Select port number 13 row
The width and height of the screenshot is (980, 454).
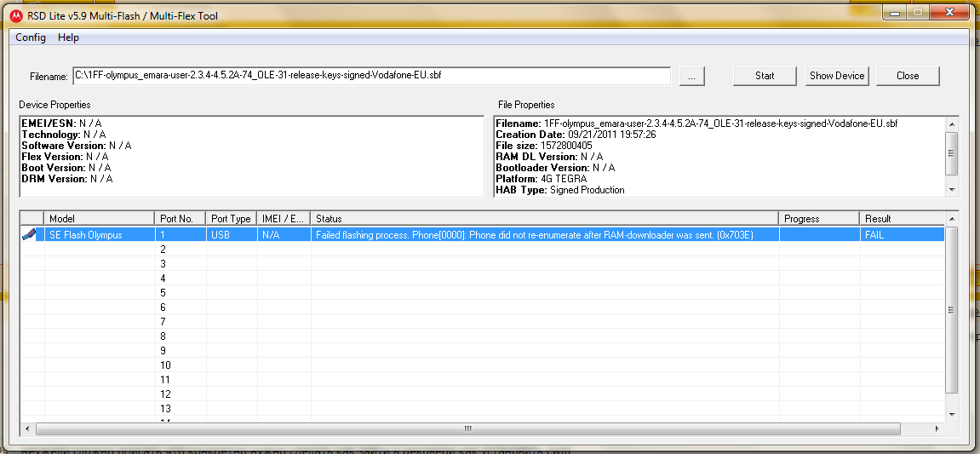click(x=482, y=408)
